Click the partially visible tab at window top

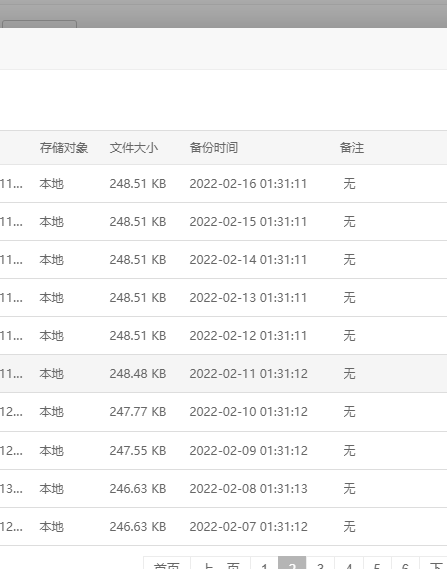(40, 24)
